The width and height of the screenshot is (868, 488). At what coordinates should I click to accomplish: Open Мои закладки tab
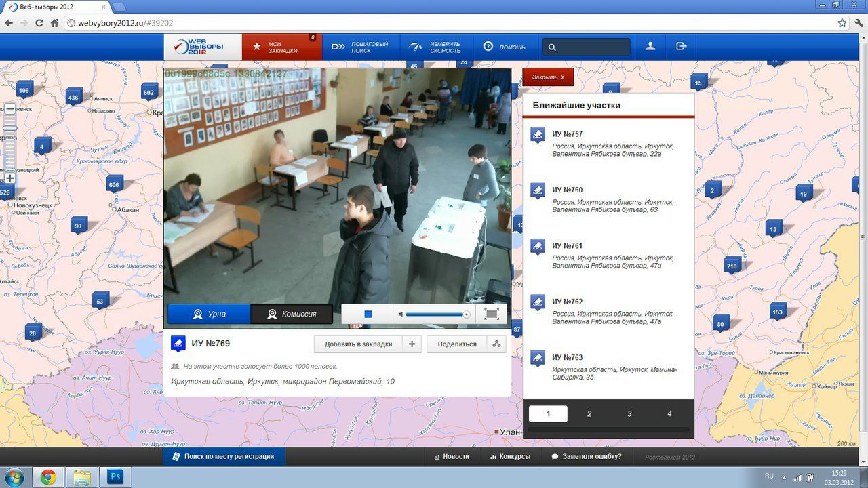pos(282,47)
